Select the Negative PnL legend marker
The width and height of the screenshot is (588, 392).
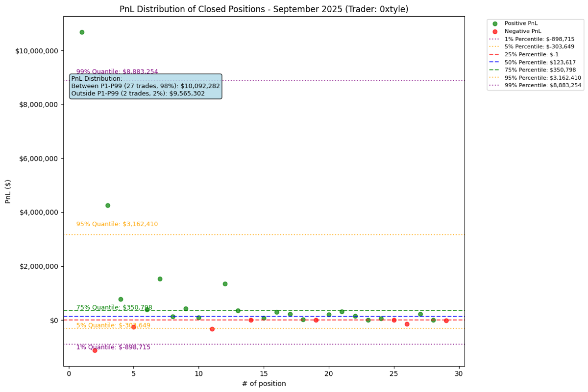(495, 31)
